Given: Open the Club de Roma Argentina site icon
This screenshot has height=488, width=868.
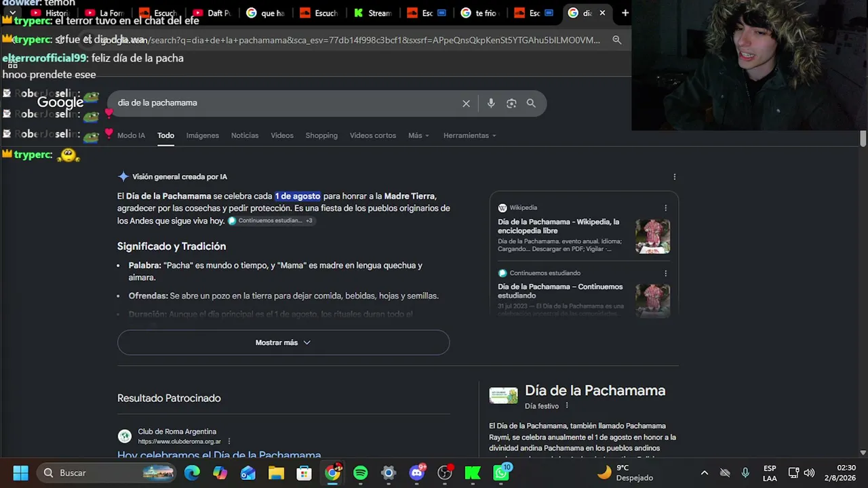Looking at the screenshot, I should point(124,436).
